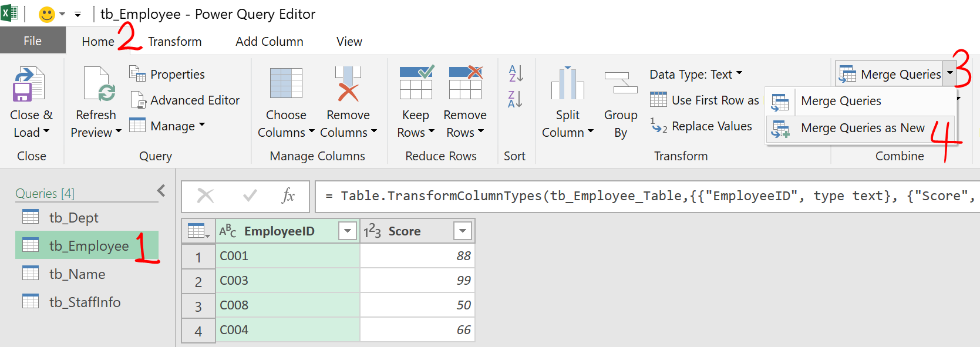Click the Choose Columns icon
980x347 pixels.
[286, 85]
